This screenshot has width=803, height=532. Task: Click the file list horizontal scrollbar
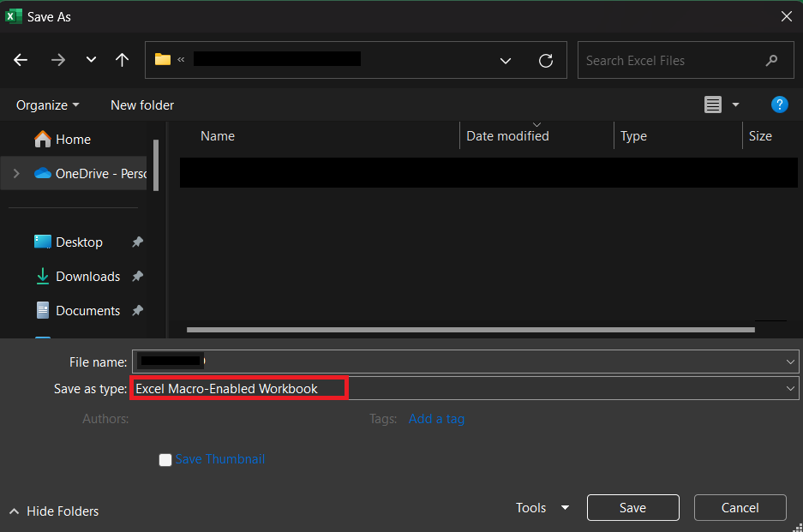pyautogui.click(x=470, y=330)
